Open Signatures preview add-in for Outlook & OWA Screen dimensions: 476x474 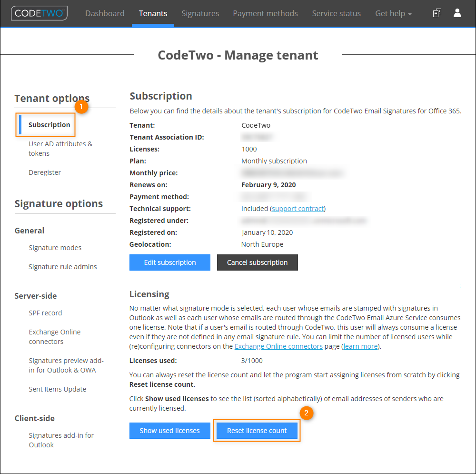click(66, 365)
